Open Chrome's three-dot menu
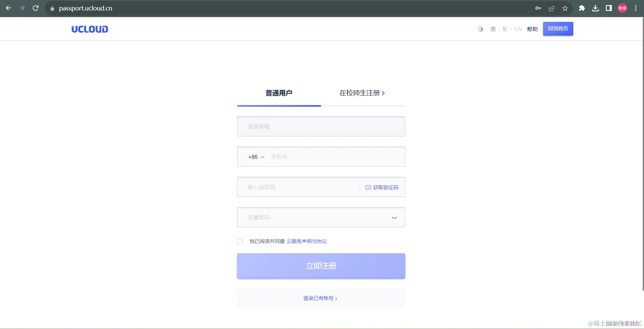This screenshot has width=644, height=329. [x=636, y=8]
